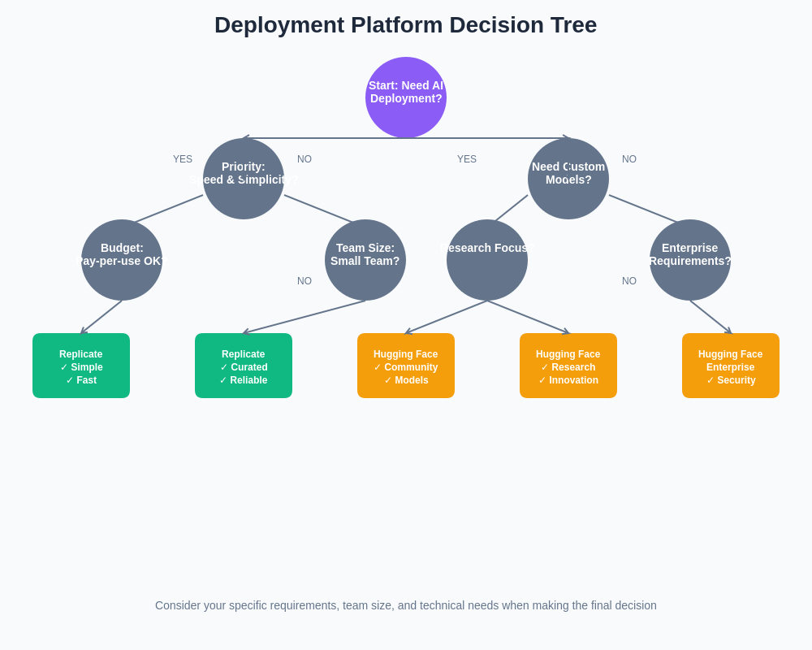Screen dimensions: 812x650
Task: Click the YES label left of the Priority node
Action: pos(183,159)
